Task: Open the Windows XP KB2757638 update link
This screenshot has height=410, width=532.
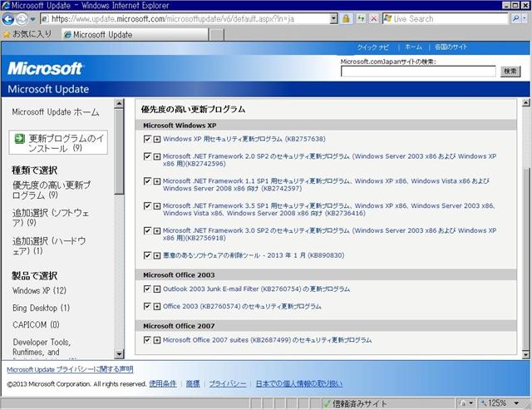Action: click(x=244, y=139)
